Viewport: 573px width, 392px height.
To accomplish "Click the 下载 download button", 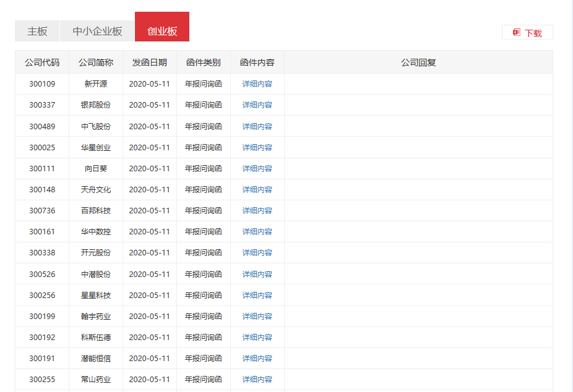I will pos(527,33).
